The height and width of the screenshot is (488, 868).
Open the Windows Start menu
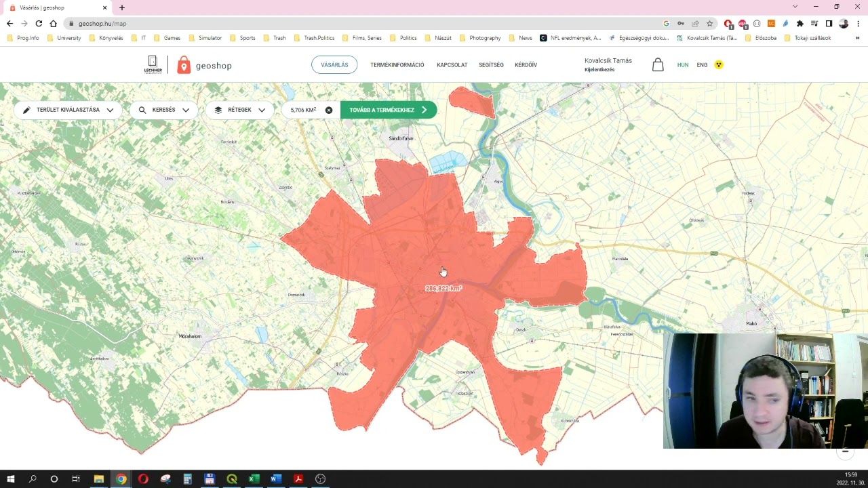coord(10,479)
